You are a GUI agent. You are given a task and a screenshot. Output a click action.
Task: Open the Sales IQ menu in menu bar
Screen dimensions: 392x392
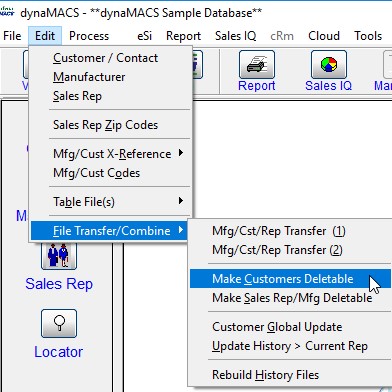(x=235, y=36)
